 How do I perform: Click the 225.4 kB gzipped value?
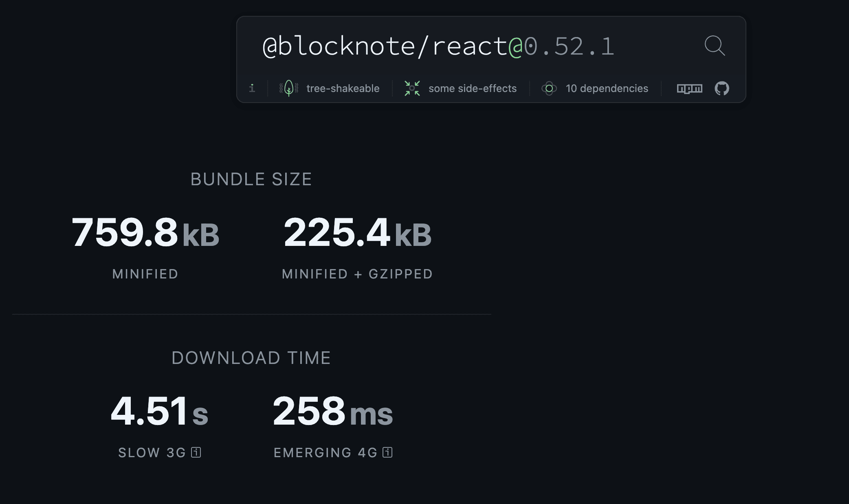pos(357,232)
